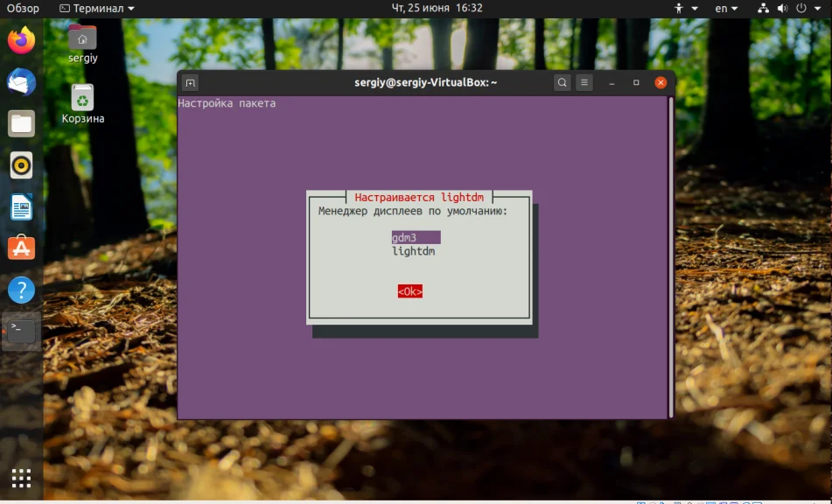Click the volume icon in top bar
This screenshot has width=832, height=504.
pos(783,9)
